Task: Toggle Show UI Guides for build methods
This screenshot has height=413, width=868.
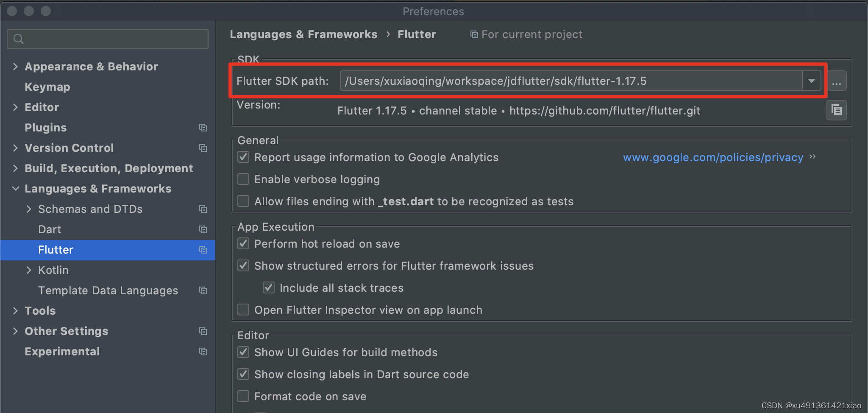Action: 243,352
